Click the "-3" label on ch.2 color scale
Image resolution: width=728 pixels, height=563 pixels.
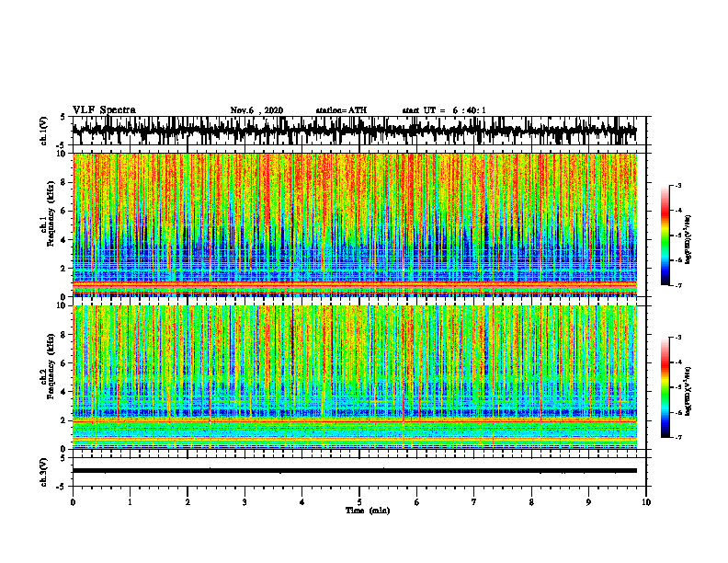[x=678, y=338]
